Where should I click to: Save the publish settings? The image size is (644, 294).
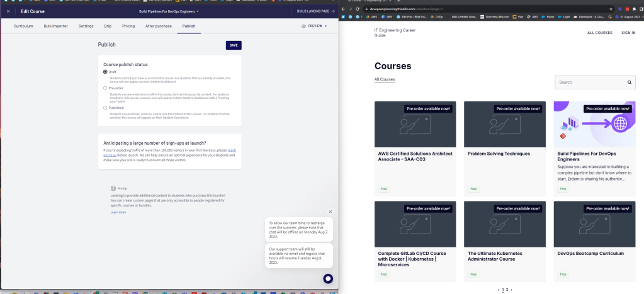(x=234, y=45)
